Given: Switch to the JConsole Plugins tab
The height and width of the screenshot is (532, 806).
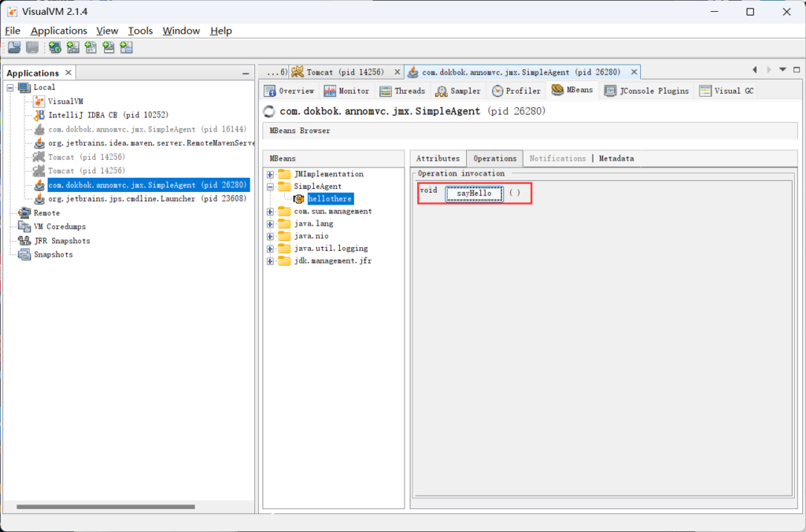Looking at the screenshot, I should click(x=646, y=91).
